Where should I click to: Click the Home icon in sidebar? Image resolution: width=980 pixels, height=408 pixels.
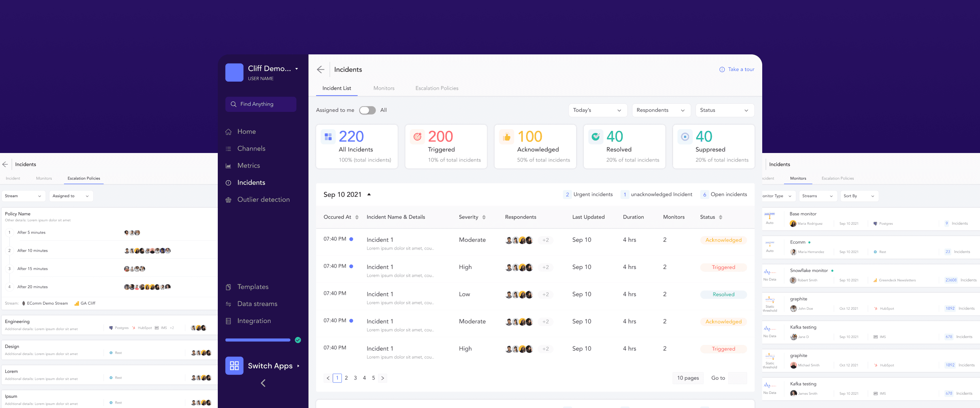coord(228,132)
